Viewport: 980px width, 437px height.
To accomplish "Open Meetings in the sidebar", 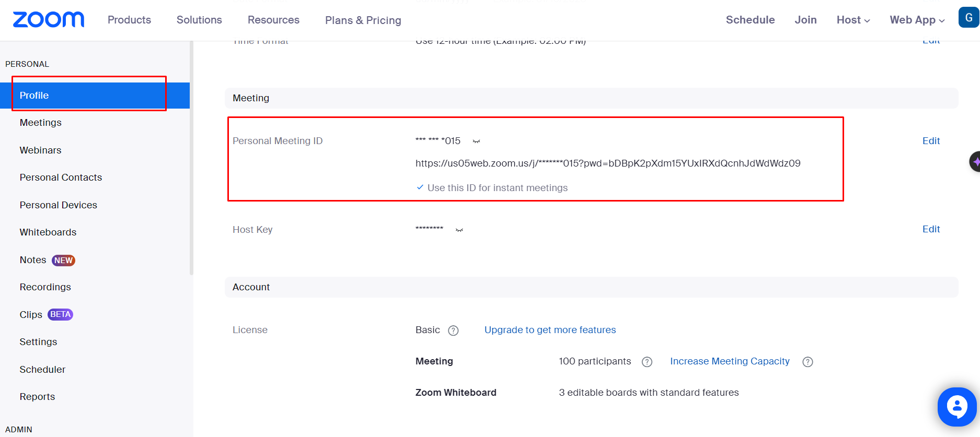I will (41, 123).
